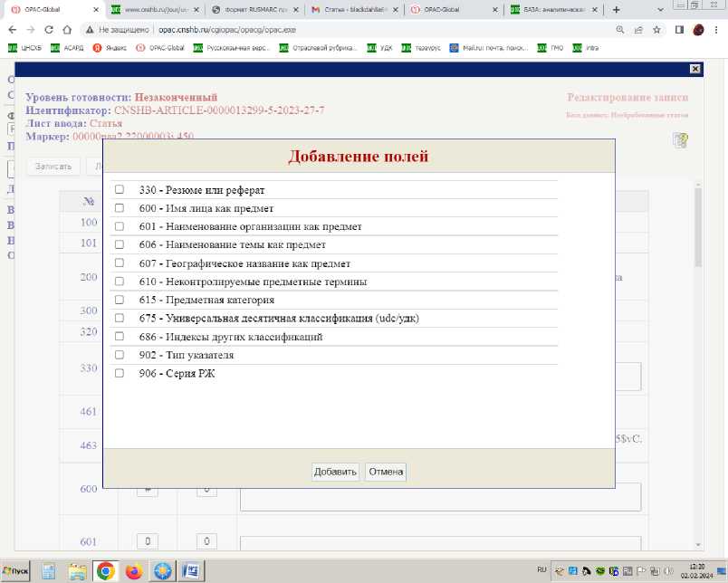This screenshot has height=583, width=728.
Task: Open a new browser tab
Action: [616, 10]
